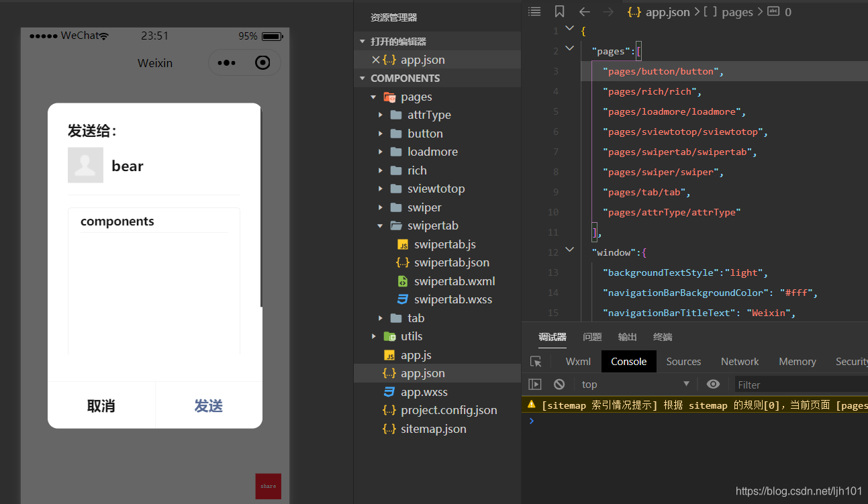Confirm sending with 发送 button
Image resolution: width=868 pixels, height=504 pixels.
pos(209,405)
